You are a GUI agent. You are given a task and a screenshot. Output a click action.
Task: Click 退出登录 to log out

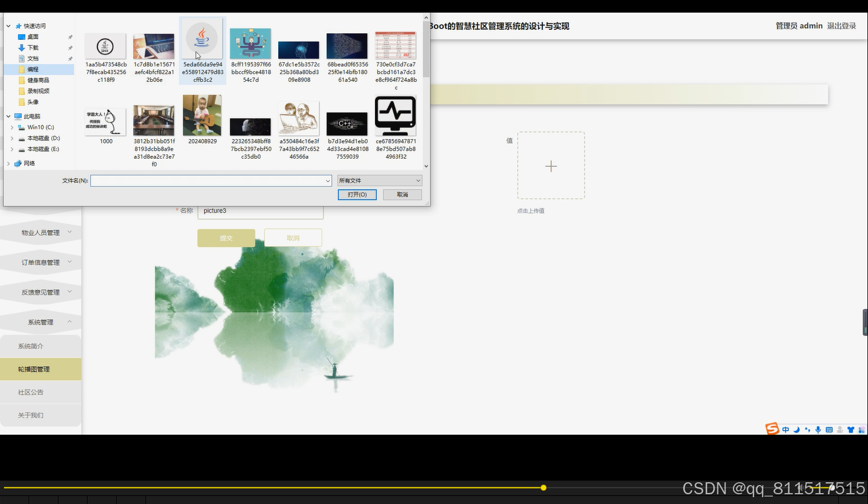tap(842, 25)
